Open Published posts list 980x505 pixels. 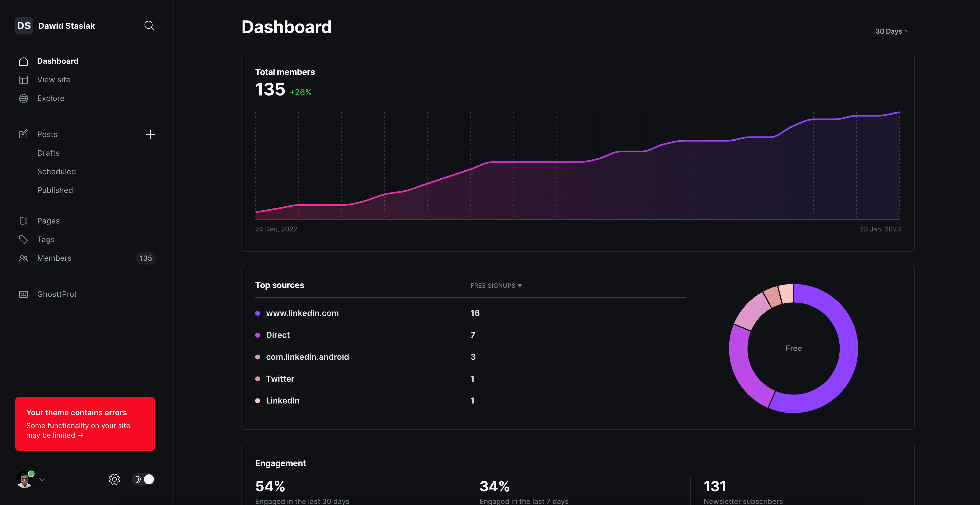click(x=55, y=190)
